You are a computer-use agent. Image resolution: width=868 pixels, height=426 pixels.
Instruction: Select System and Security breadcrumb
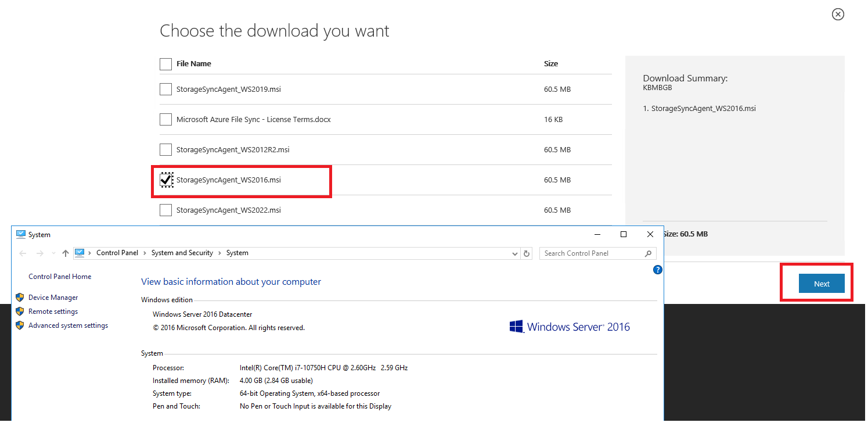[x=182, y=253]
